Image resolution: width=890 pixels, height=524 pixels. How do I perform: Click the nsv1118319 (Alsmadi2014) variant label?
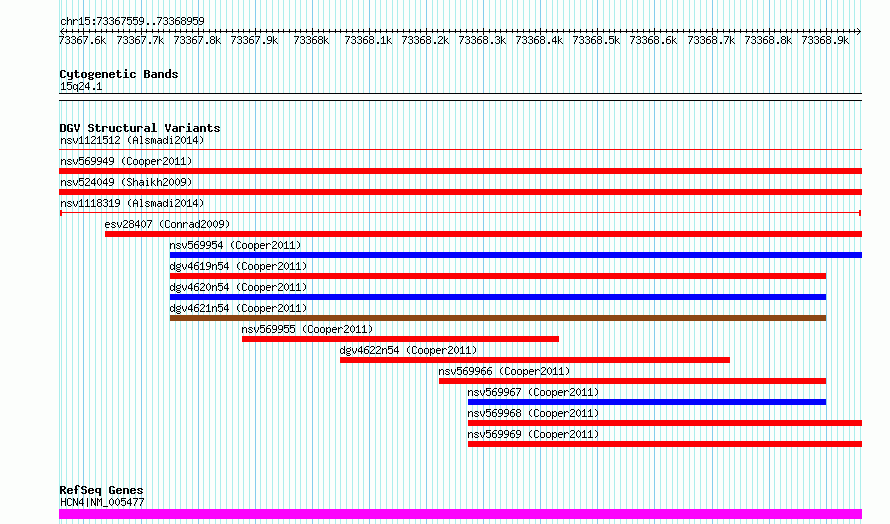132,203
